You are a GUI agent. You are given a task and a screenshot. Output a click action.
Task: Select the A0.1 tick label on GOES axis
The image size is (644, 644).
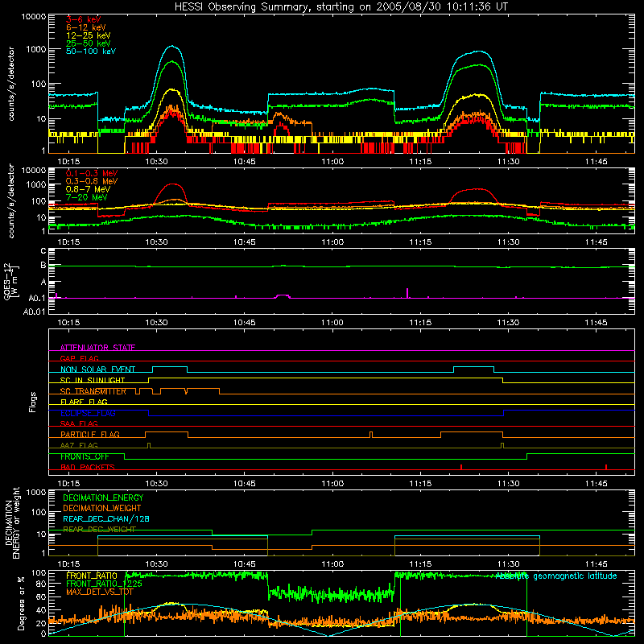pos(36,298)
